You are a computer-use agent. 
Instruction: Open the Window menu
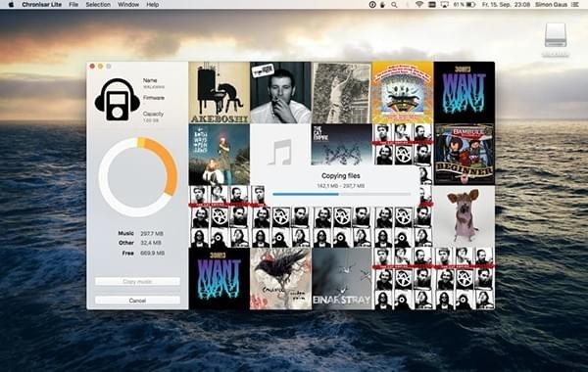point(128,5)
